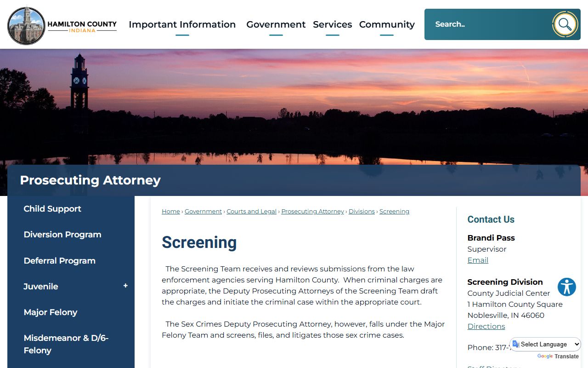The image size is (588, 368).
Task: Click the Supervisor title text
Action: click(487, 249)
